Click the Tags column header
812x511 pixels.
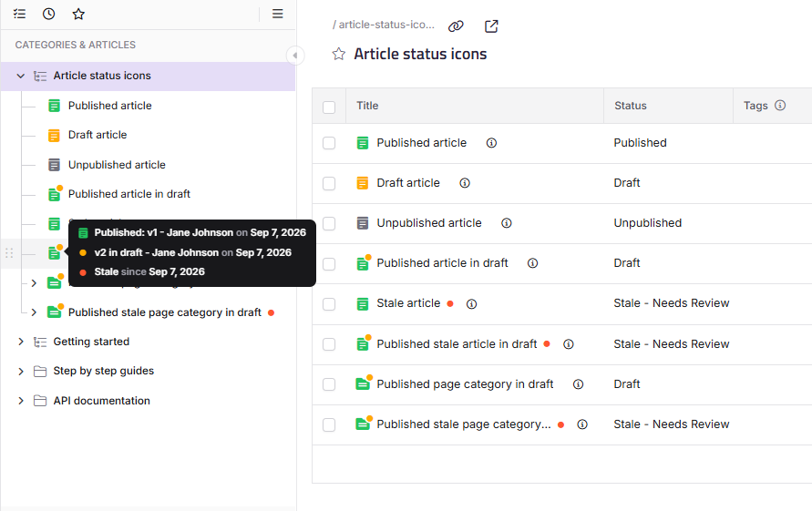pos(755,106)
